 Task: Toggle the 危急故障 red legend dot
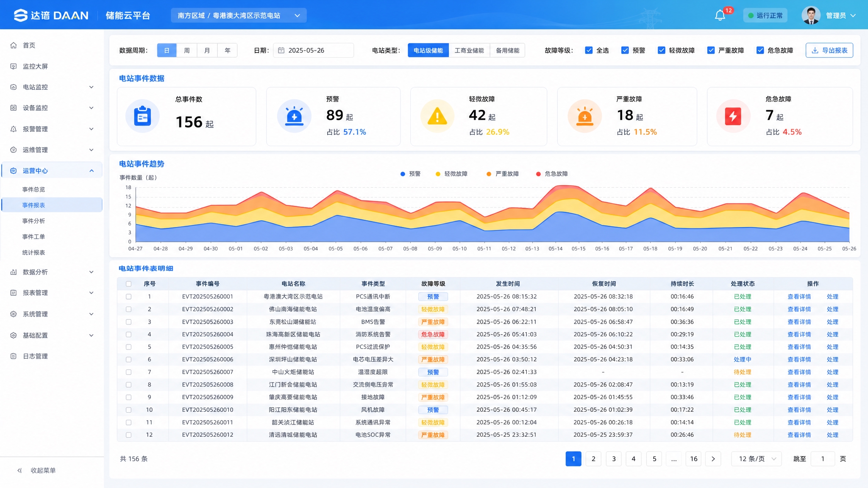(x=538, y=174)
